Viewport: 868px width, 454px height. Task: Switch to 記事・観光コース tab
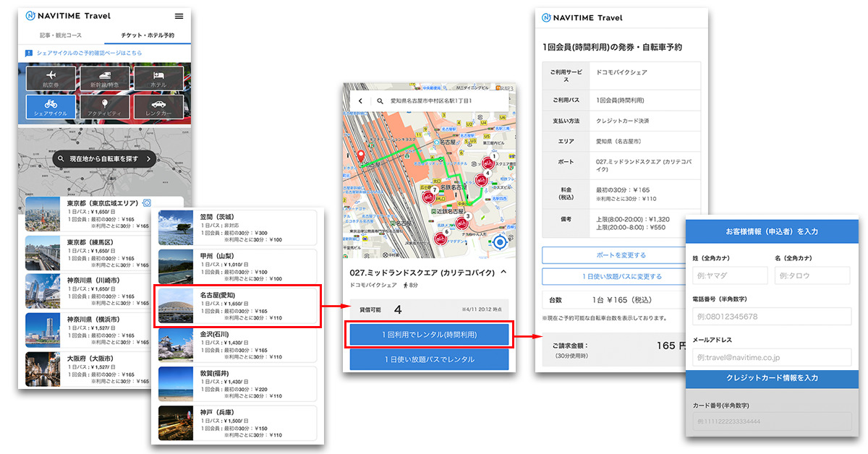61,35
